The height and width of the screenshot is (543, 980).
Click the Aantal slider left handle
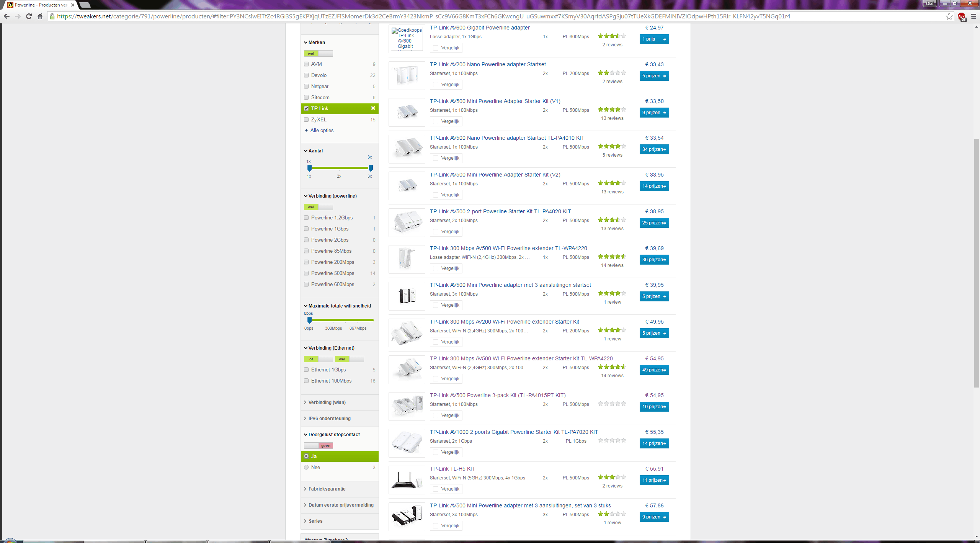point(309,168)
